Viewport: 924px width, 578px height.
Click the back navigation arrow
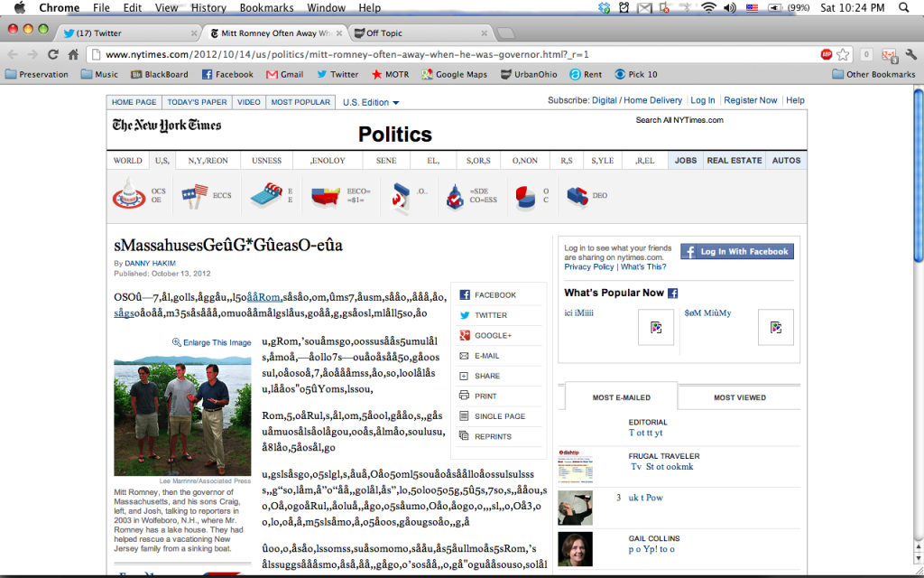13,54
